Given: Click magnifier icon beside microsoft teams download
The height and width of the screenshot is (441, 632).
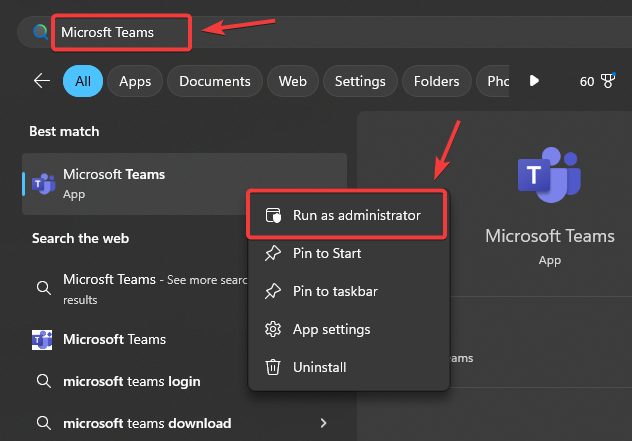Looking at the screenshot, I should 44,423.
